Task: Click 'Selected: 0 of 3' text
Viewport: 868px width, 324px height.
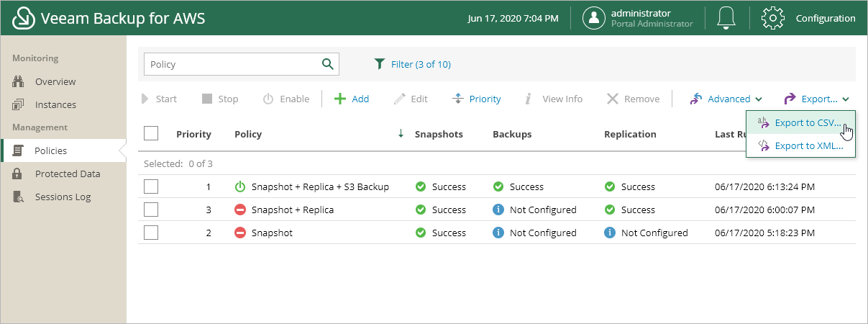Action: [x=178, y=163]
